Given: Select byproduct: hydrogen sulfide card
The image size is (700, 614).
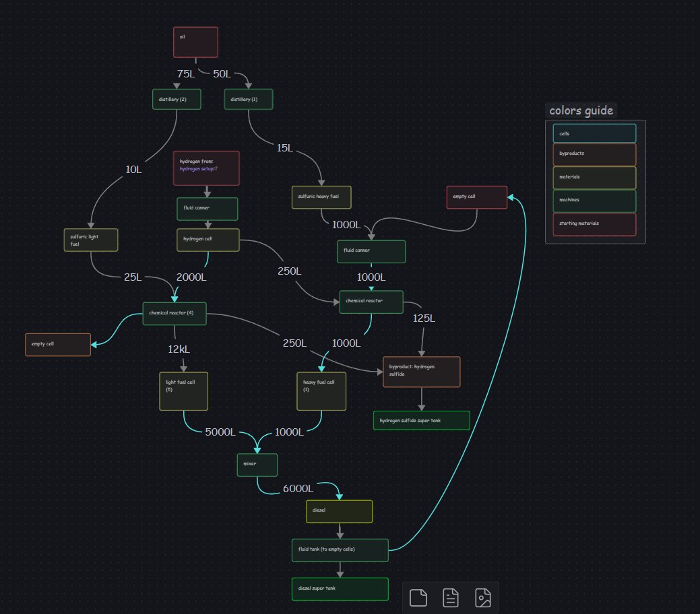Looking at the screenshot, I should click(x=422, y=372).
